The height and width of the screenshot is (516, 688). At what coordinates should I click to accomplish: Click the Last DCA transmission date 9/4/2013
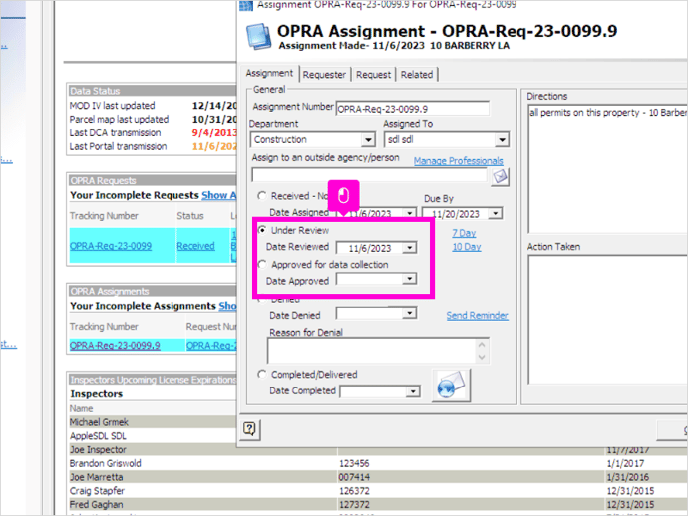214,132
